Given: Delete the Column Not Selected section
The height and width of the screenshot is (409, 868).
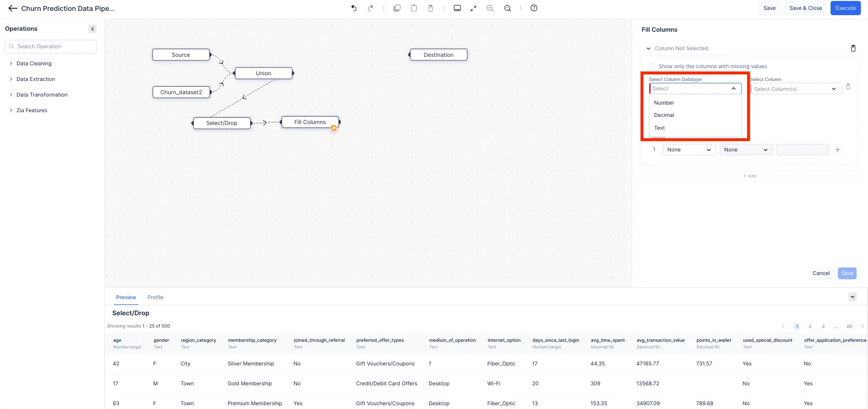Looking at the screenshot, I should tap(853, 48).
